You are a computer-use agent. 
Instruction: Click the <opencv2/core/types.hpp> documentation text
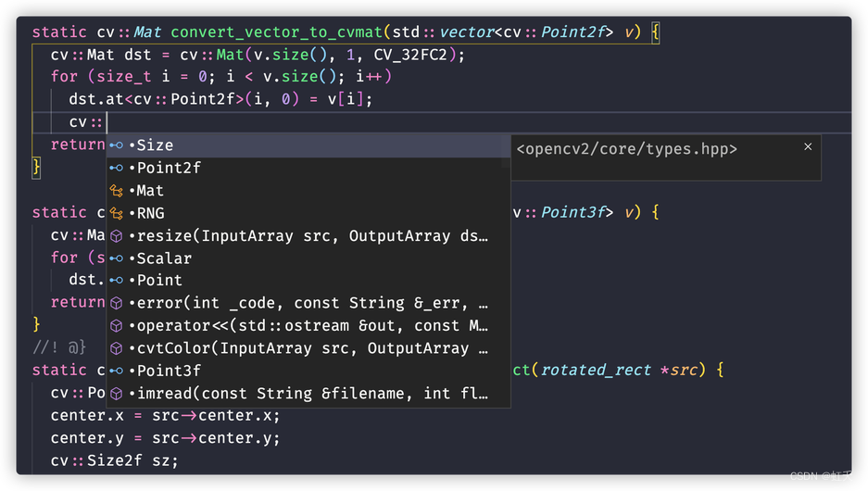pos(626,149)
